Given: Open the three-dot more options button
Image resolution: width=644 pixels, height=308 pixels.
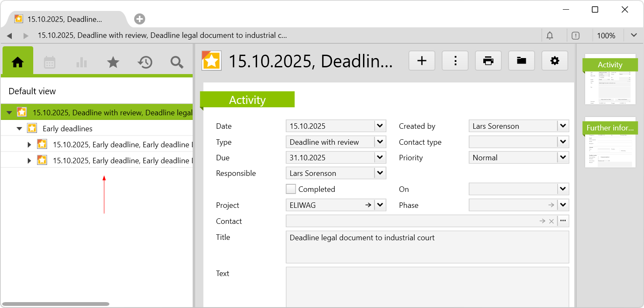Looking at the screenshot, I should [455, 61].
